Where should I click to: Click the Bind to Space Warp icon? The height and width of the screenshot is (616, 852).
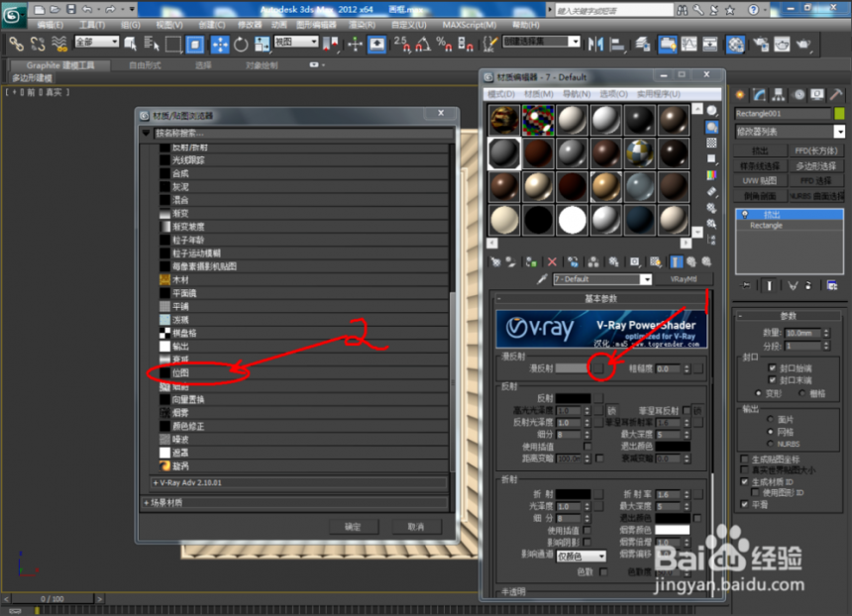[58, 44]
